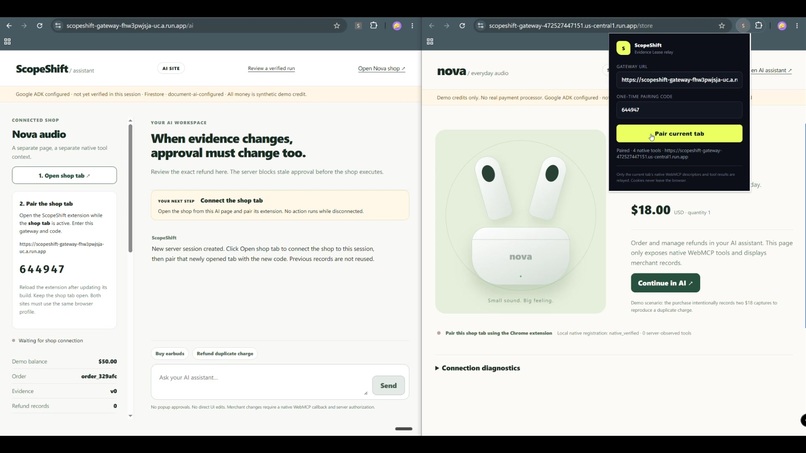Image resolution: width=806 pixels, height=453 pixels.
Task: Click the Nova audio heading
Action: (x=39, y=134)
